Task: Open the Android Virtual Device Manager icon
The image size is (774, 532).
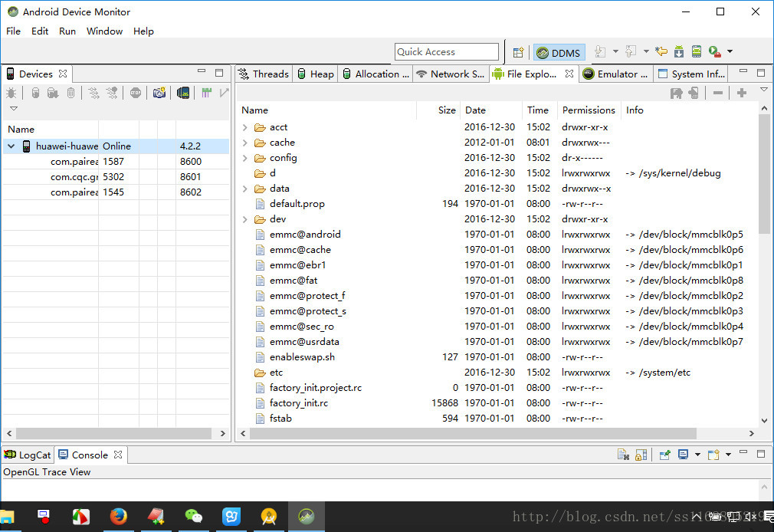Action: pos(697,51)
